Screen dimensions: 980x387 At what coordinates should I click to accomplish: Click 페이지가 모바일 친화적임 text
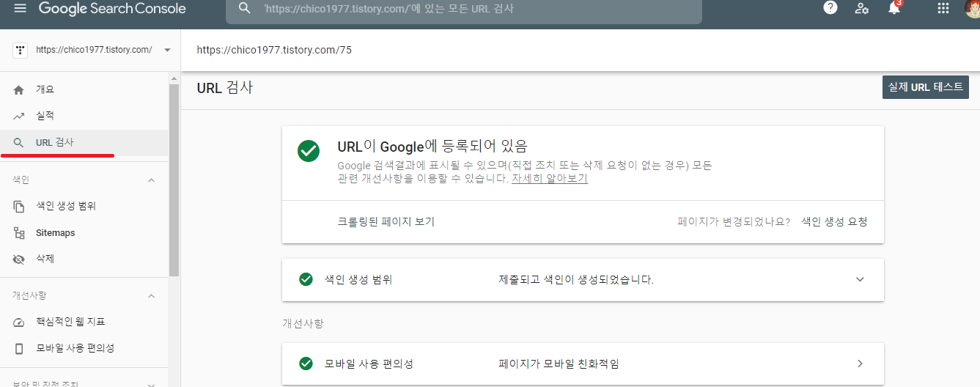559,364
